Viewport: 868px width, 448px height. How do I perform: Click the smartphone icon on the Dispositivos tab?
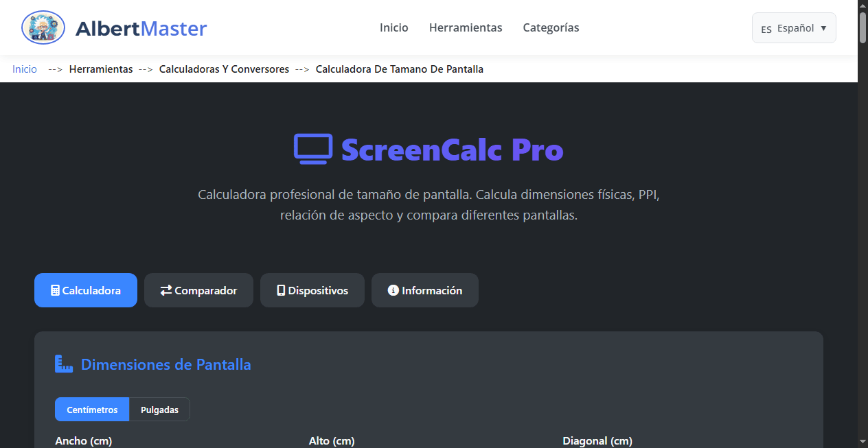pyautogui.click(x=280, y=290)
